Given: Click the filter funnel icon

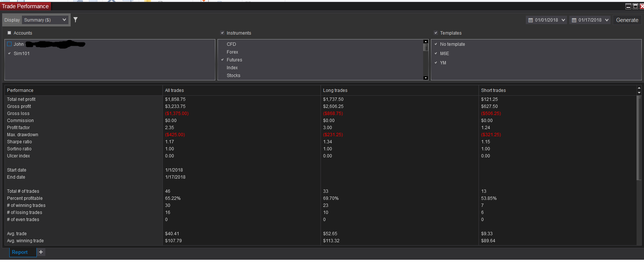Looking at the screenshot, I should pos(75,20).
